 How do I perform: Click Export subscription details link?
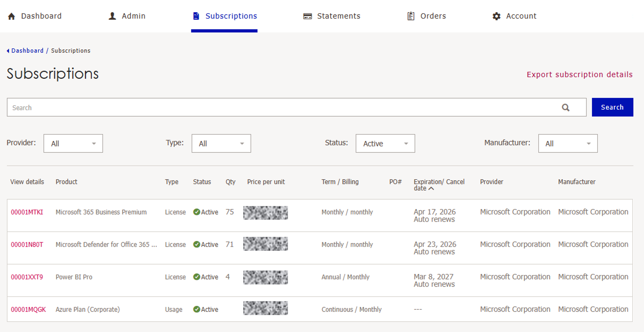click(579, 74)
